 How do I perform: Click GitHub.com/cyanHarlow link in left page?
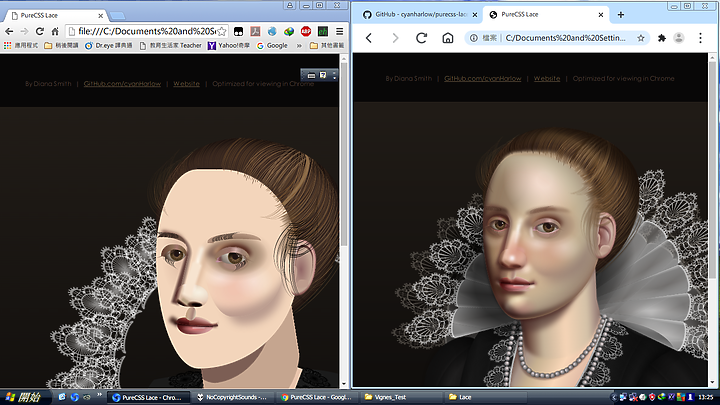pyautogui.click(x=122, y=84)
